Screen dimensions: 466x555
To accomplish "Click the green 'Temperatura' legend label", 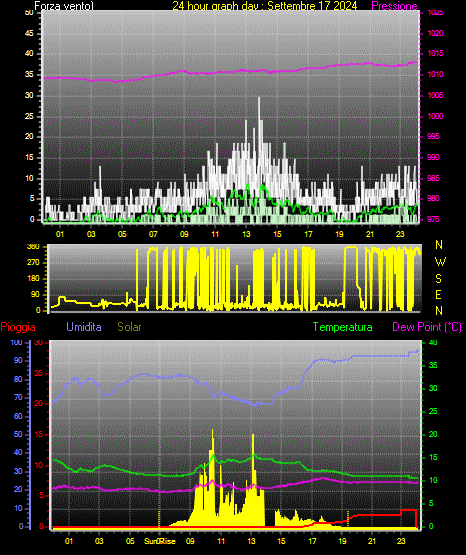I will click(x=342, y=327).
